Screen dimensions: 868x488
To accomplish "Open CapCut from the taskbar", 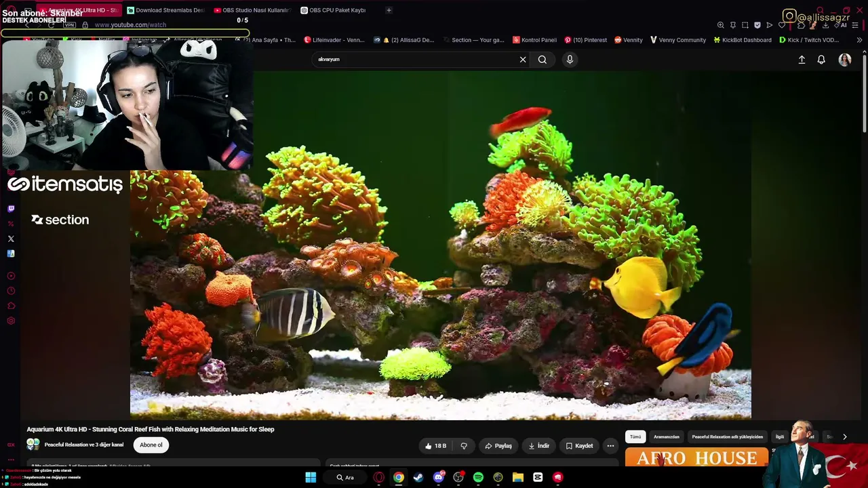I will click(538, 477).
